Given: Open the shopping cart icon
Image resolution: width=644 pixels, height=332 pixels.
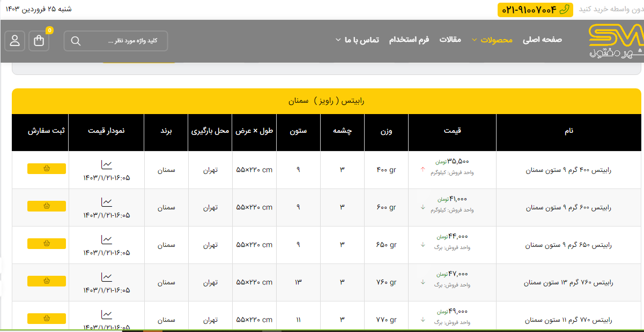Looking at the screenshot, I should 39,41.
